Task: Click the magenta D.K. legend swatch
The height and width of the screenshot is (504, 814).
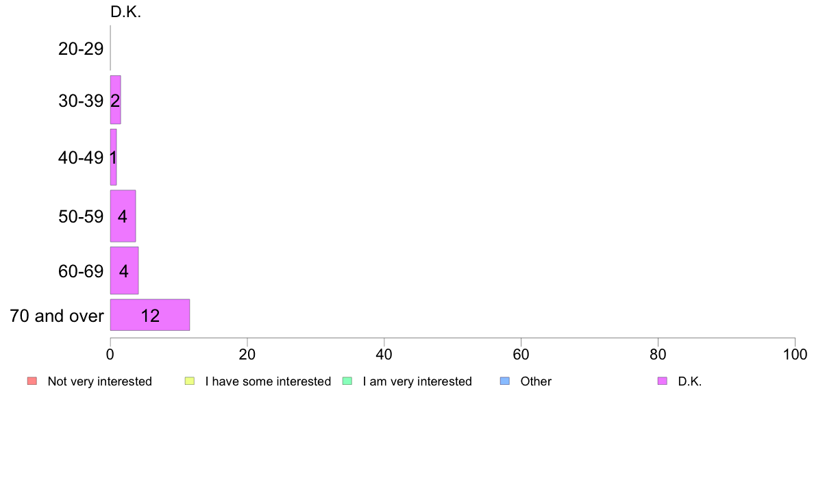Action: (x=663, y=381)
